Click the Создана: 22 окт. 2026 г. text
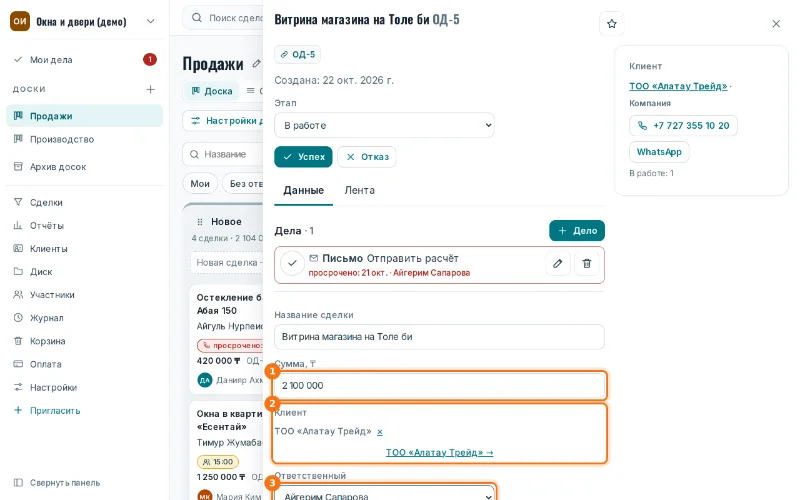The height and width of the screenshot is (500, 800). 334,80
